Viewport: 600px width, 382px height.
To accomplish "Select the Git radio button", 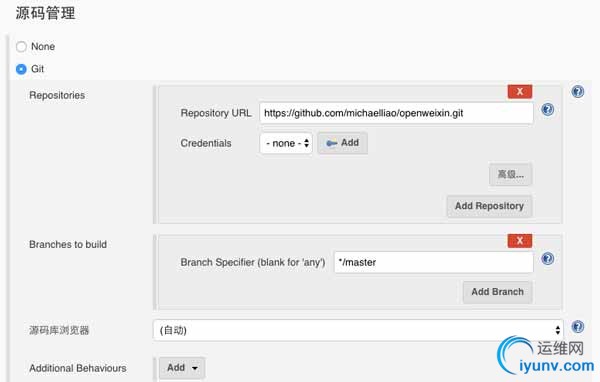I will pyautogui.click(x=21, y=69).
